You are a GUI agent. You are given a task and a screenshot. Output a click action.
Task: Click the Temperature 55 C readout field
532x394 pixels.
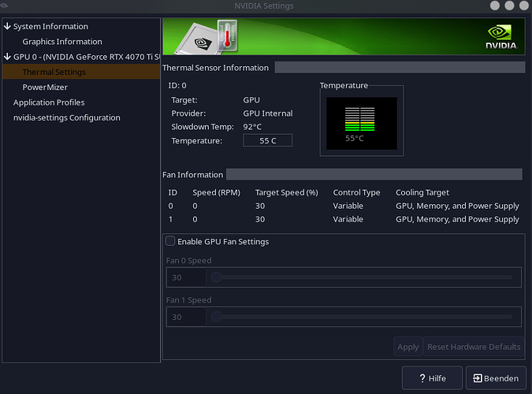266,140
